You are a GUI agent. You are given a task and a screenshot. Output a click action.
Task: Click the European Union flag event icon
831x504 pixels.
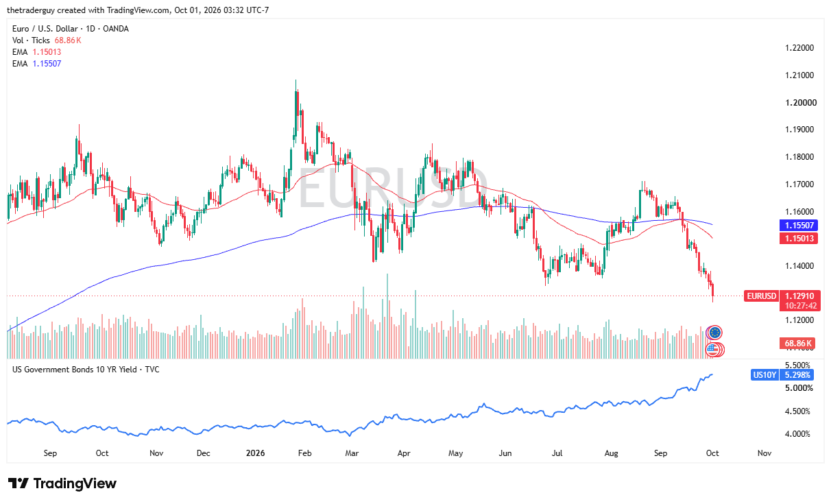[x=714, y=333]
